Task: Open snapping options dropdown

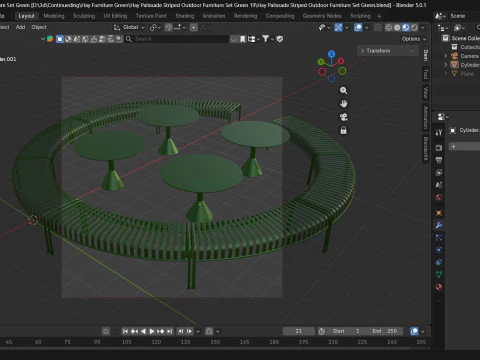Action: click(180, 27)
